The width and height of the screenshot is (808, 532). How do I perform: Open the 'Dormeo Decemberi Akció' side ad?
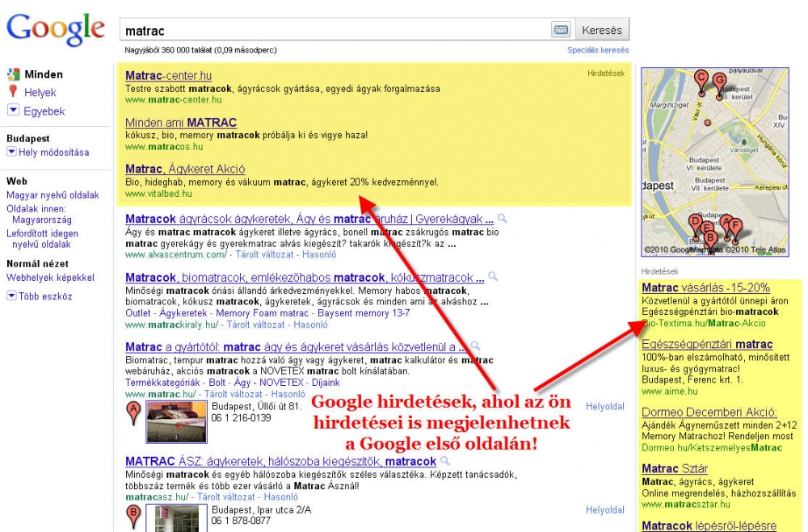pyautogui.click(x=709, y=413)
